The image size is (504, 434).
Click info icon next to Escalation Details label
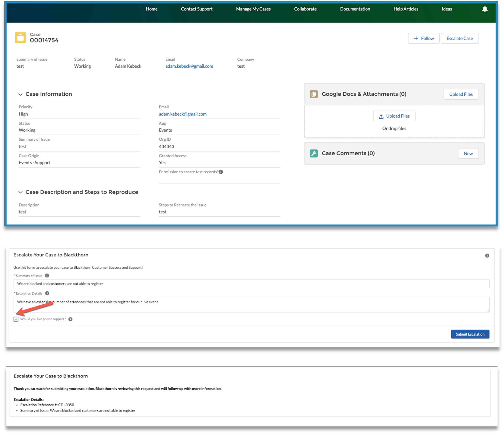pos(47,293)
